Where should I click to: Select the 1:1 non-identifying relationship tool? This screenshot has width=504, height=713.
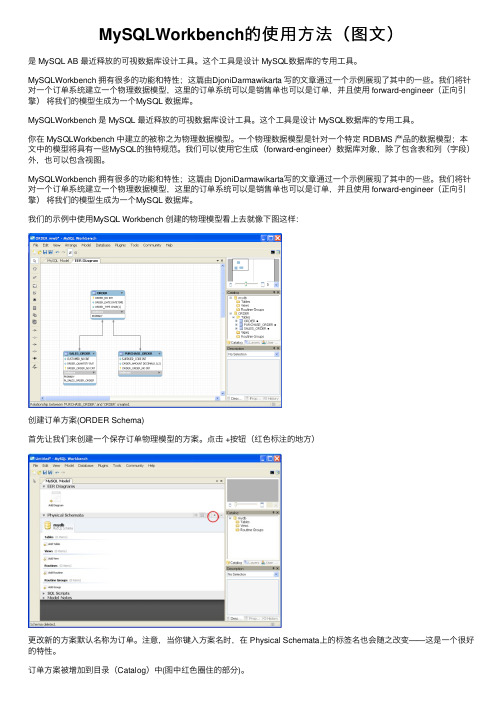tap(35, 330)
